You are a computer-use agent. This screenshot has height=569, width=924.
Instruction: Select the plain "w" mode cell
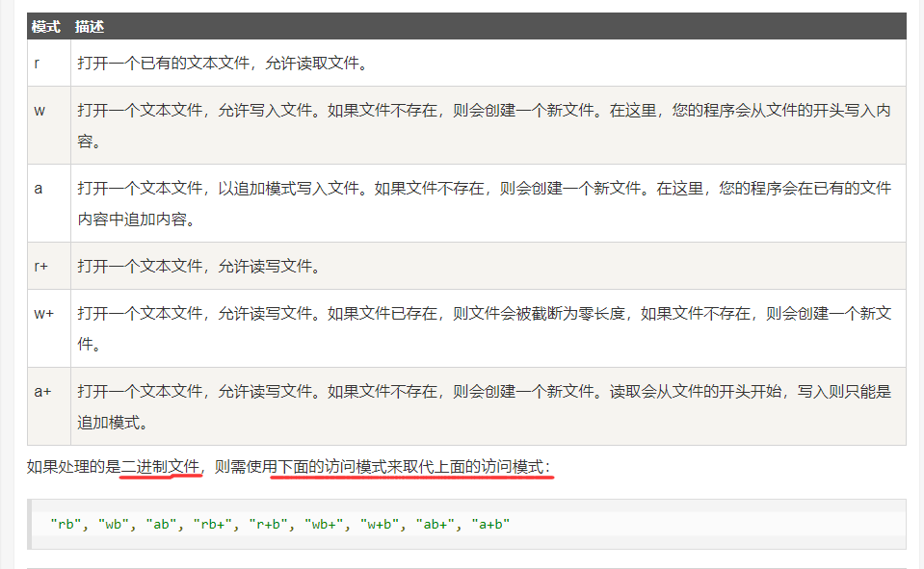point(40,111)
